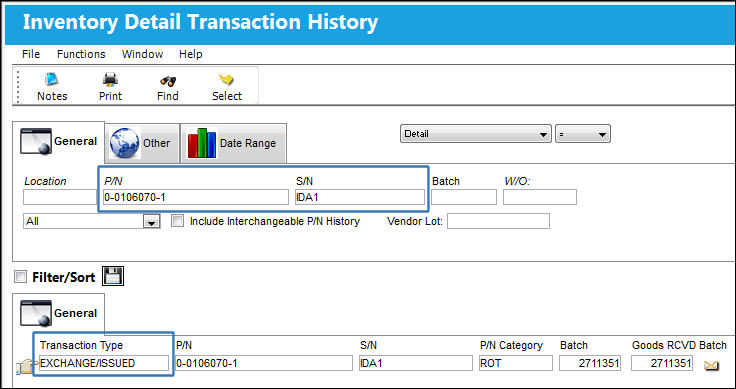Viewport: 736px width, 389px height.
Task: Click the W/O input field
Action: click(x=540, y=197)
